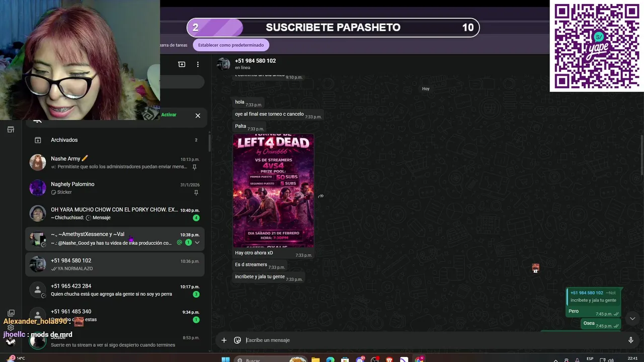Open Microsoft Edge from taskbar
The width and height of the screenshot is (644, 362).
(x=330, y=360)
